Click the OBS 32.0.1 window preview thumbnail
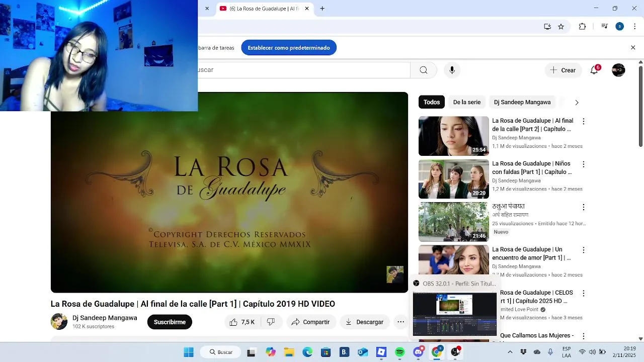This screenshot has height=362, width=644. pos(455,314)
